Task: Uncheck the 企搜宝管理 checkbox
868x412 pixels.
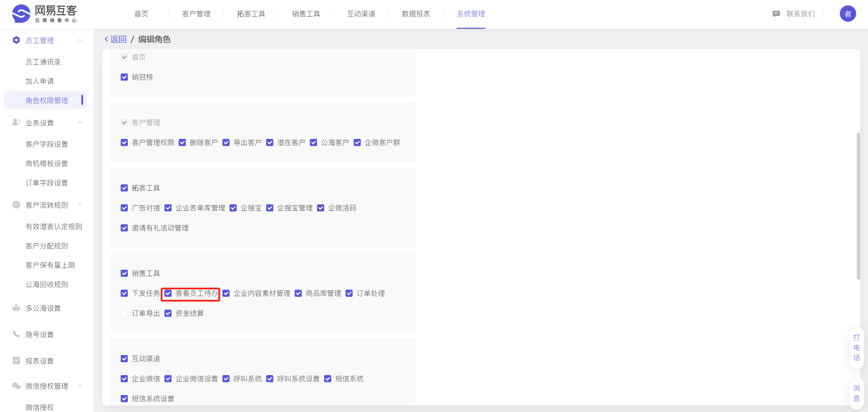Action: (x=270, y=208)
